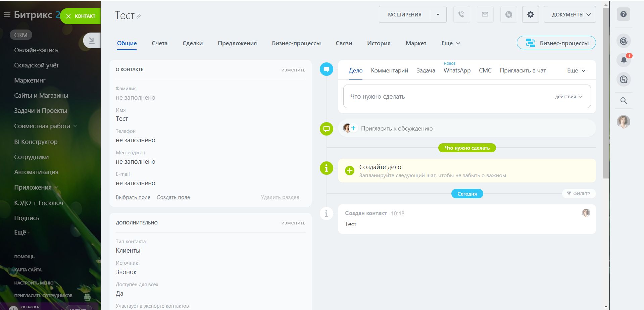Viewport: 644px width, 310px height.
Task: Click the search magnifier icon in sidebar
Action: (624, 101)
